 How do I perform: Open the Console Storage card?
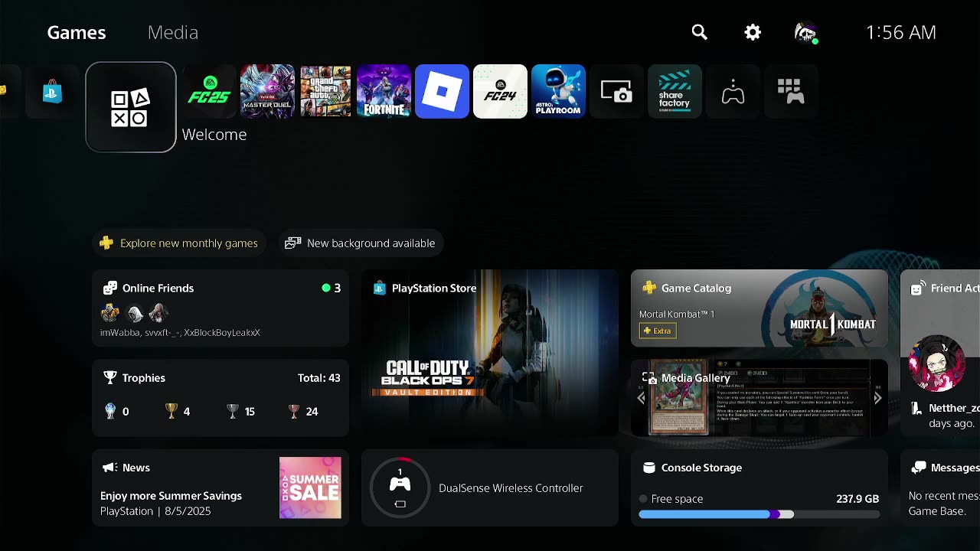(x=759, y=487)
